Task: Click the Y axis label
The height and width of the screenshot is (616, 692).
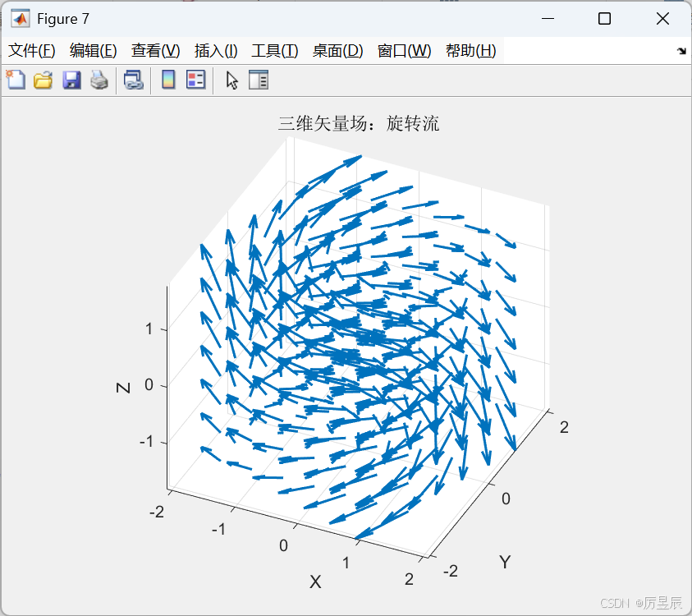Action: click(x=506, y=562)
